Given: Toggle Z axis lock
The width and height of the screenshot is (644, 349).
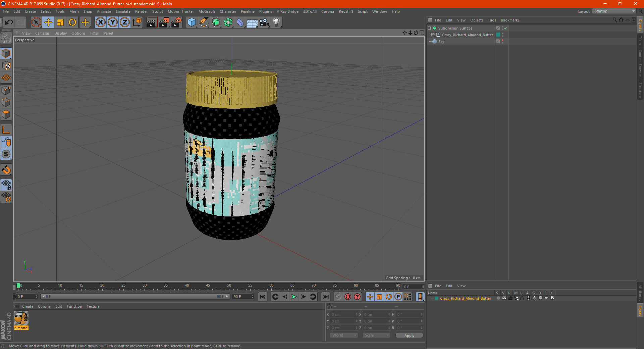Looking at the screenshot, I should click(125, 22).
